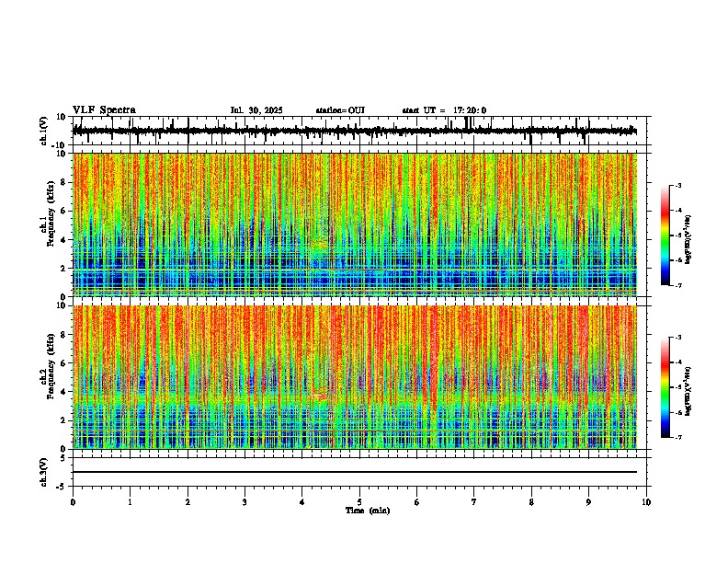
Task: Click the ch.1(V) axis label
Action: 44,131
